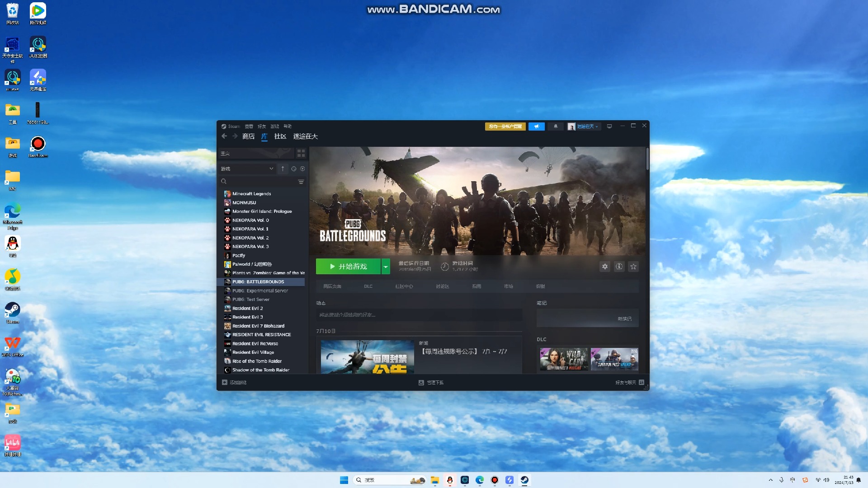Open the Market tab for PUBG

tap(509, 286)
